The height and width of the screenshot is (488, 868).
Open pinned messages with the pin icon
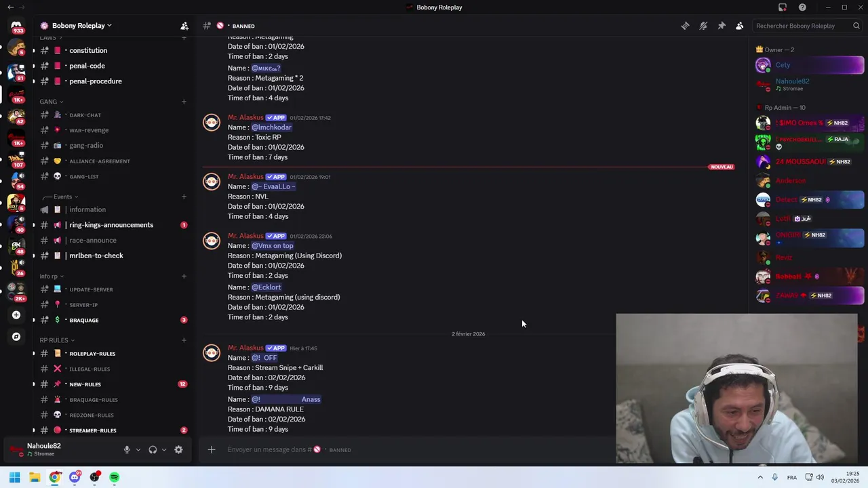tap(722, 26)
